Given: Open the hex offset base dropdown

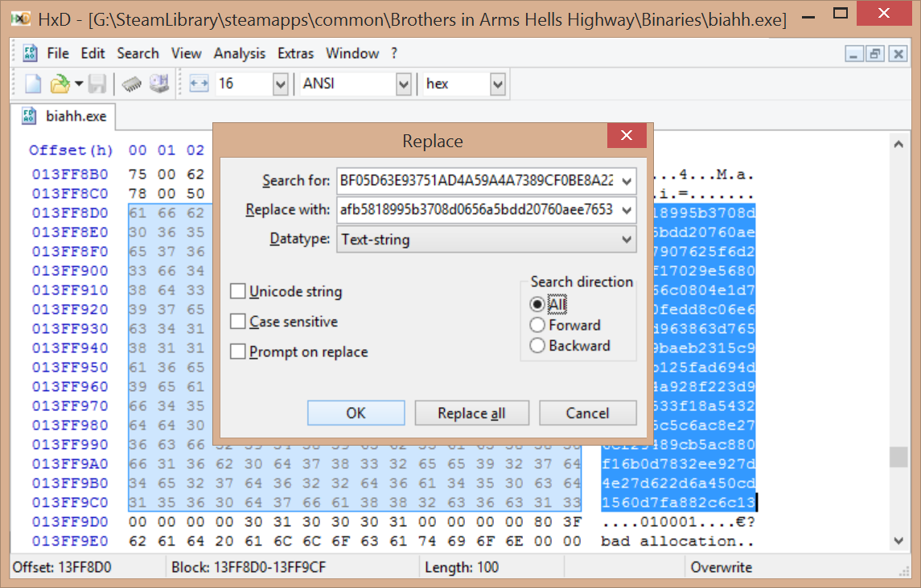Looking at the screenshot, I should coord(498,84).
